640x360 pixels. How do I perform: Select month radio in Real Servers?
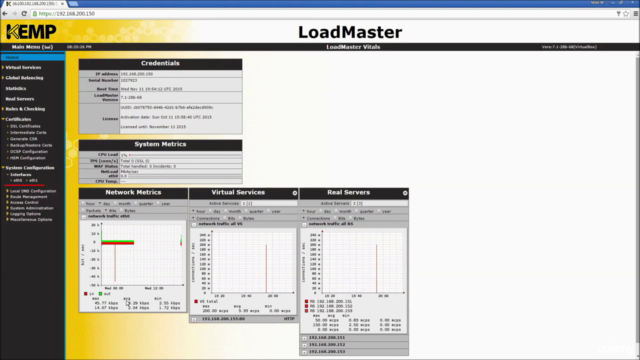(x=336, y=211)
